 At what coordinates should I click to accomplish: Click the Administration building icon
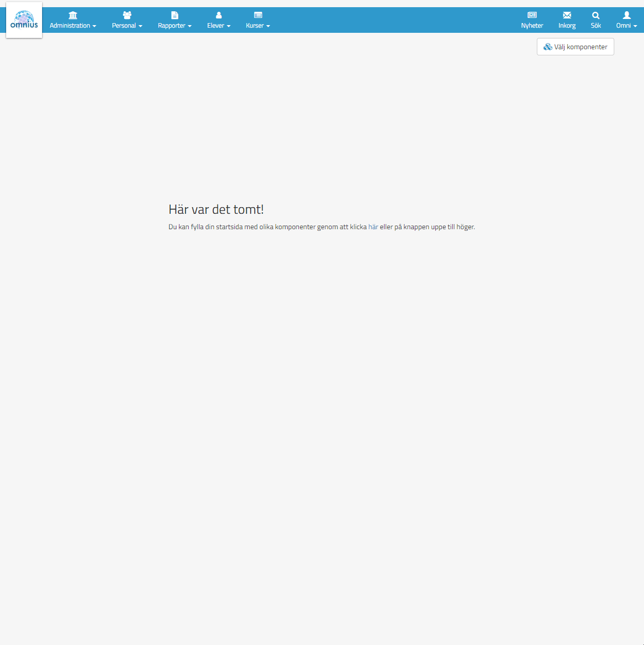[x=73, y=15]
